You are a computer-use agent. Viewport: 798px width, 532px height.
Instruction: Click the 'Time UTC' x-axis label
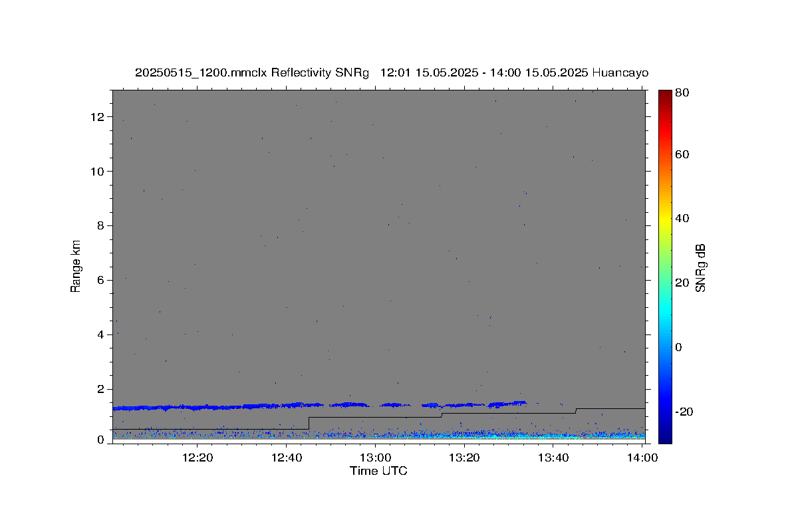click(378, 471)
